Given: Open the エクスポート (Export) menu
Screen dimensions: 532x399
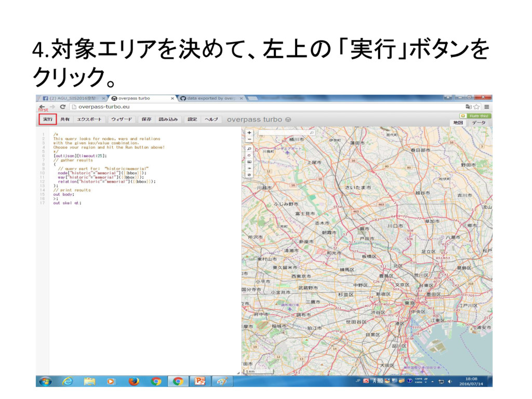Looking at the screenshot, I should click(89, 119).
